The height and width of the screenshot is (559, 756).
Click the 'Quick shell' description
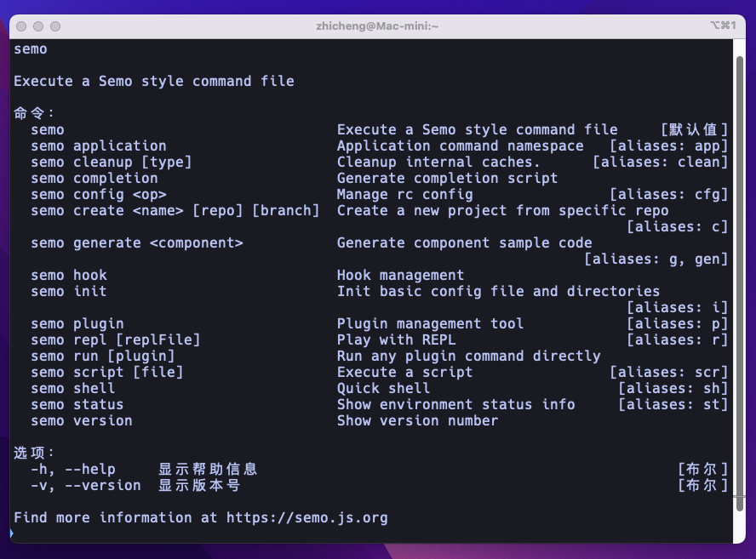coord(384,389)
